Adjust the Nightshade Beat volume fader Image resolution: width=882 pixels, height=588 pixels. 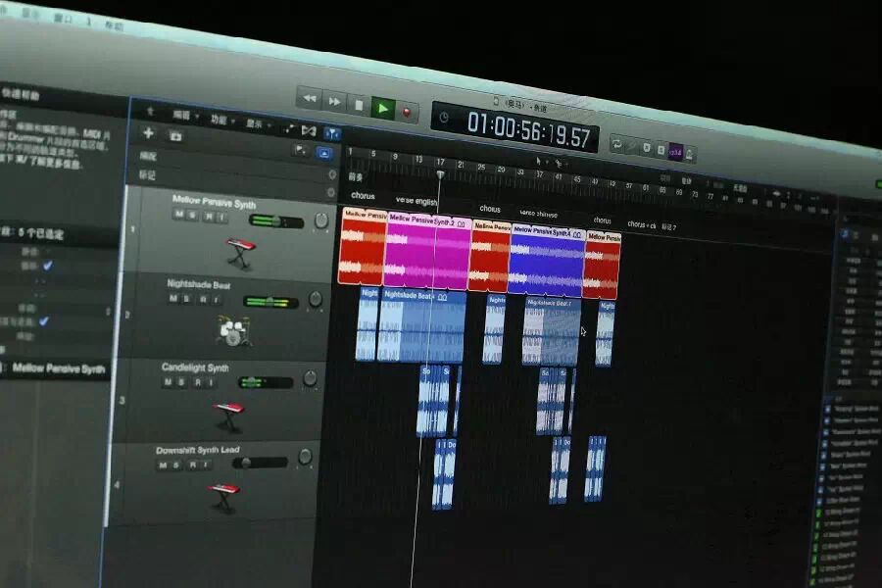270,302
